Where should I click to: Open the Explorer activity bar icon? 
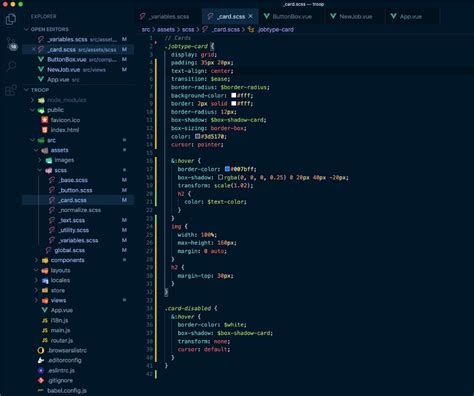[11, 19]
